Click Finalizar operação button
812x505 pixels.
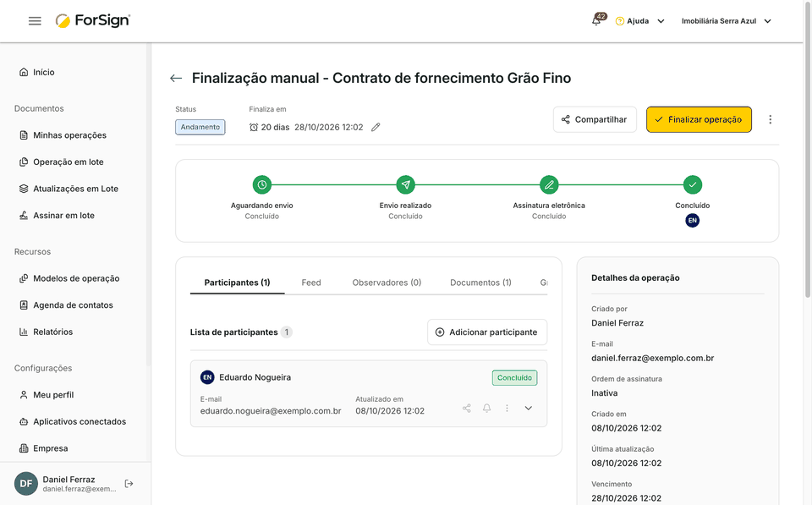699,119
